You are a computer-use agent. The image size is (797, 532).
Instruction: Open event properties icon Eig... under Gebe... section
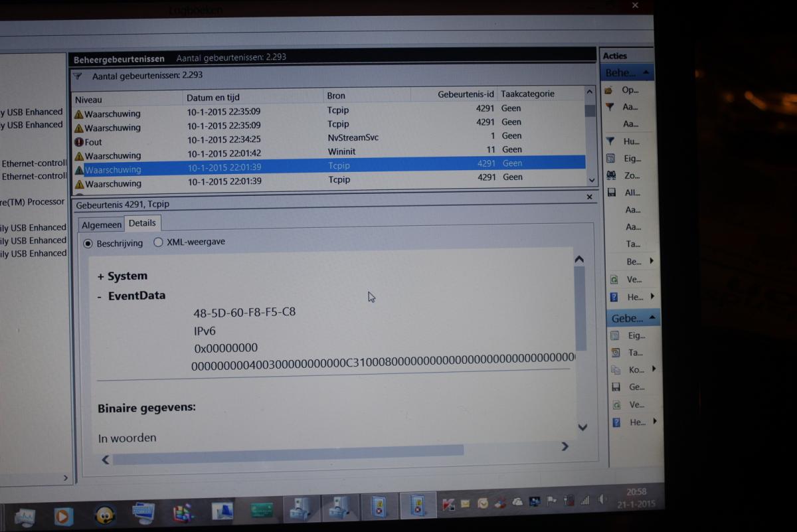point(614,335)
